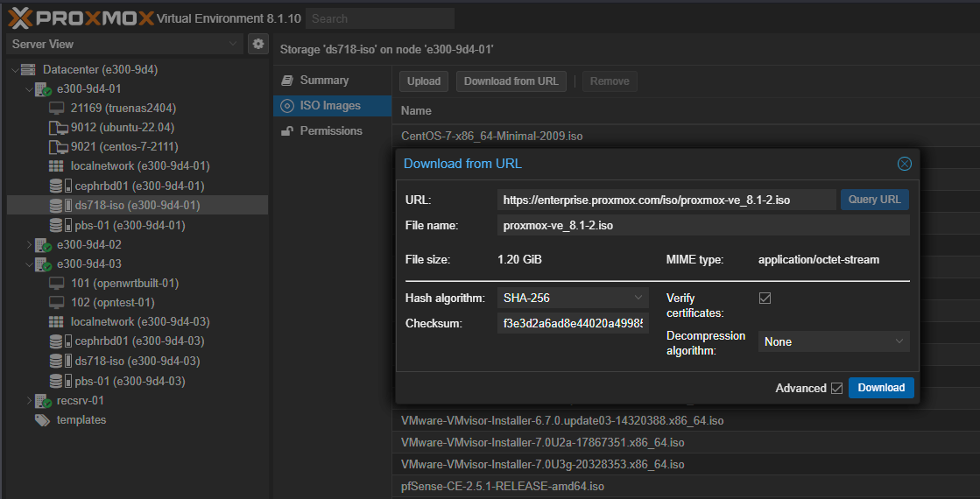
Task: Click the Upload button
Action: coord(424,81)
